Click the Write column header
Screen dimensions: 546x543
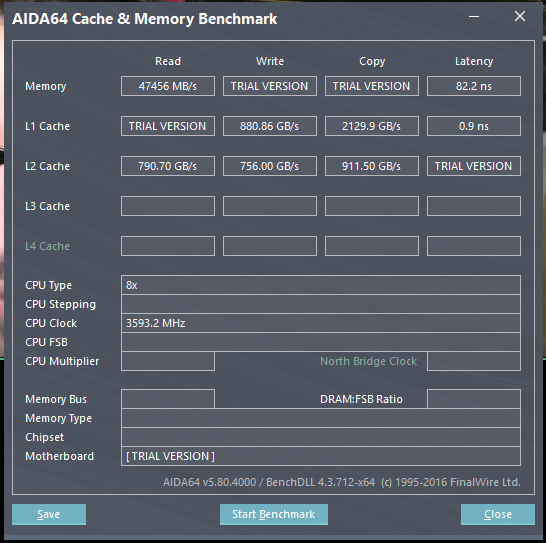[x=270, y=61]
